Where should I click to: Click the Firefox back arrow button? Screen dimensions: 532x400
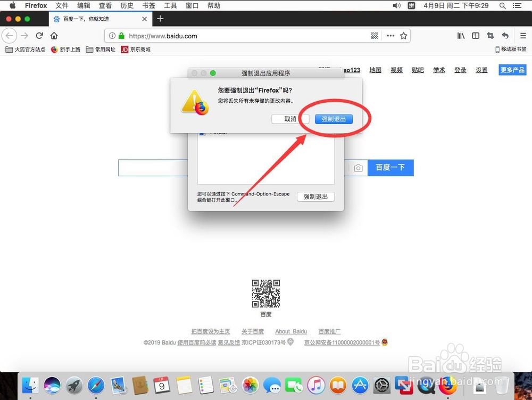point(10,36)
